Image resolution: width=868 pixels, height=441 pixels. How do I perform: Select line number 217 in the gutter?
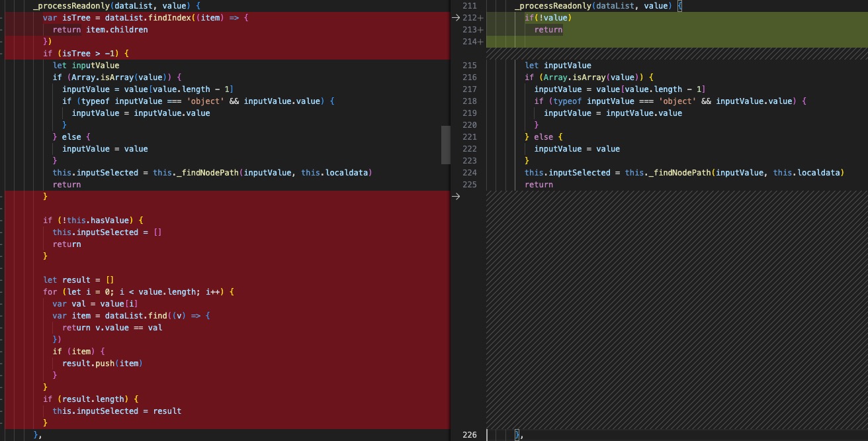470,89
